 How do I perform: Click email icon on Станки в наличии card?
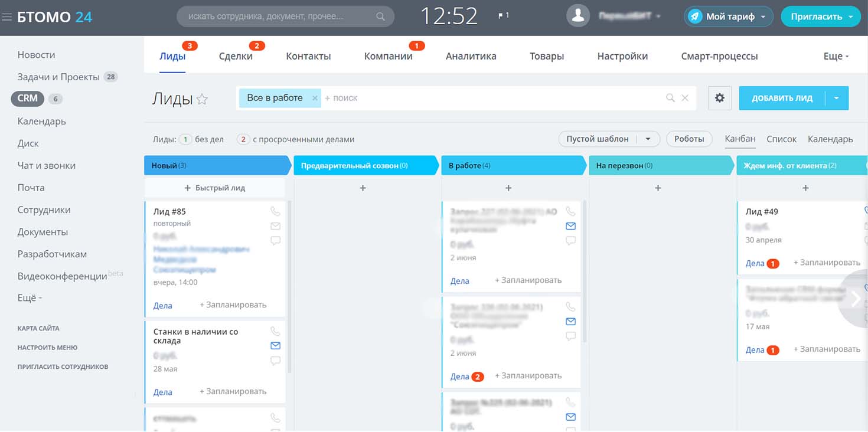[x=275, y=345]
